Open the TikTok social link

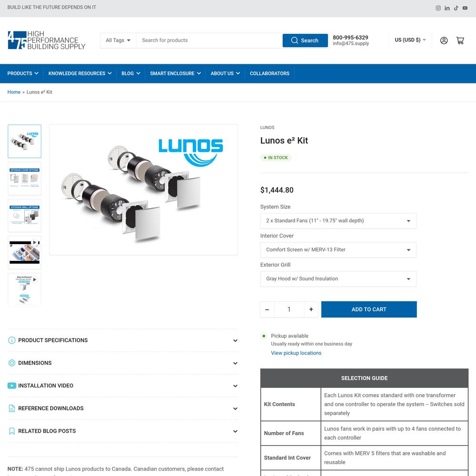(456, 8)
